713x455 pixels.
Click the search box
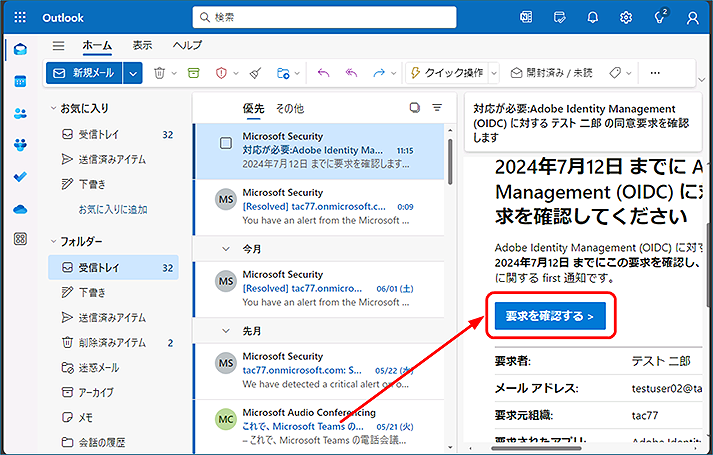coord(324,17)
